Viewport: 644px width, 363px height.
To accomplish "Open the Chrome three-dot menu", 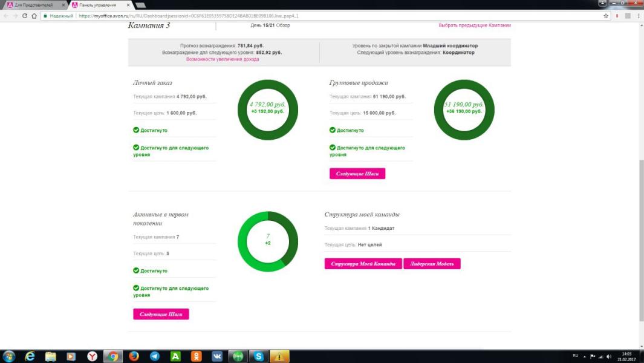I will [638, 16].
